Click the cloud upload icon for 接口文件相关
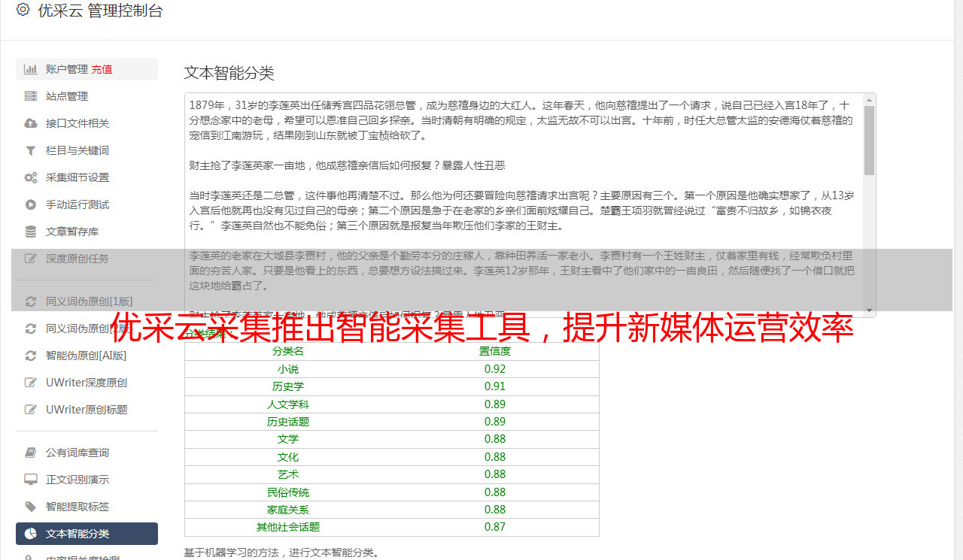This screenshot has width=963, height=560. pyautogui.click(x=31, y=123)
